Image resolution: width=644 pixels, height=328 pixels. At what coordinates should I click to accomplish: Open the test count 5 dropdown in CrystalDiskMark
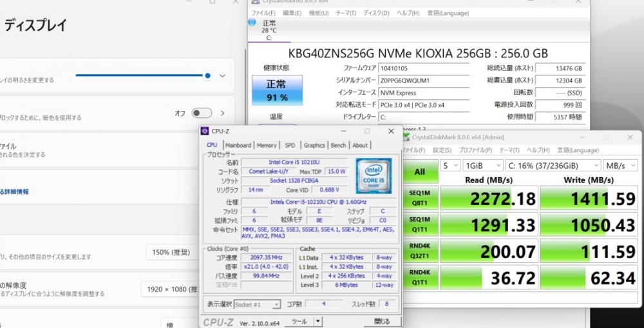(450, 166)
